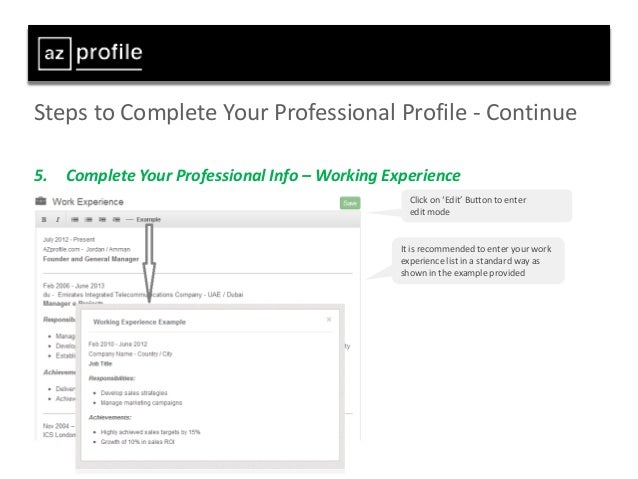Click the 'Job Title' line in example
The height and width of the screenshot is (479, 638).
(x=100, y=363)
